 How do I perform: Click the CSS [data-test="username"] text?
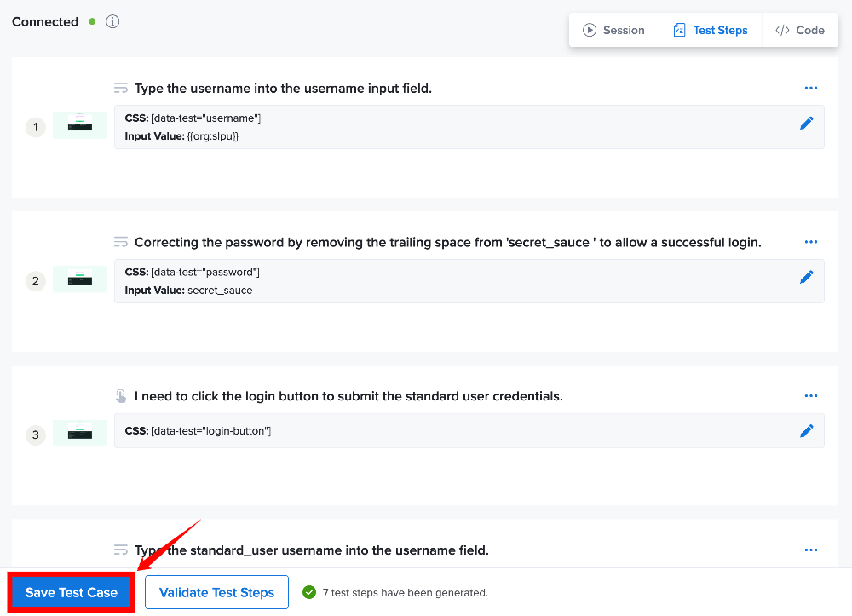[193, 118]
